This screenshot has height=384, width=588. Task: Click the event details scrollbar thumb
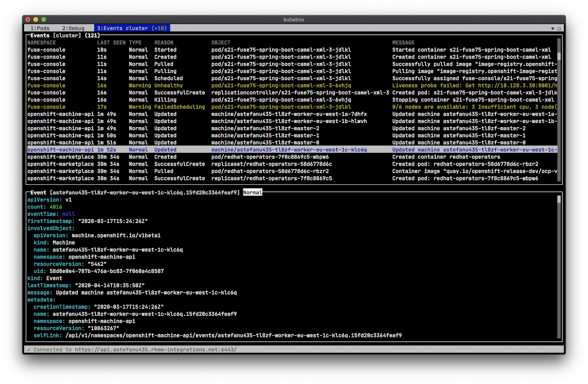point(559,199)
